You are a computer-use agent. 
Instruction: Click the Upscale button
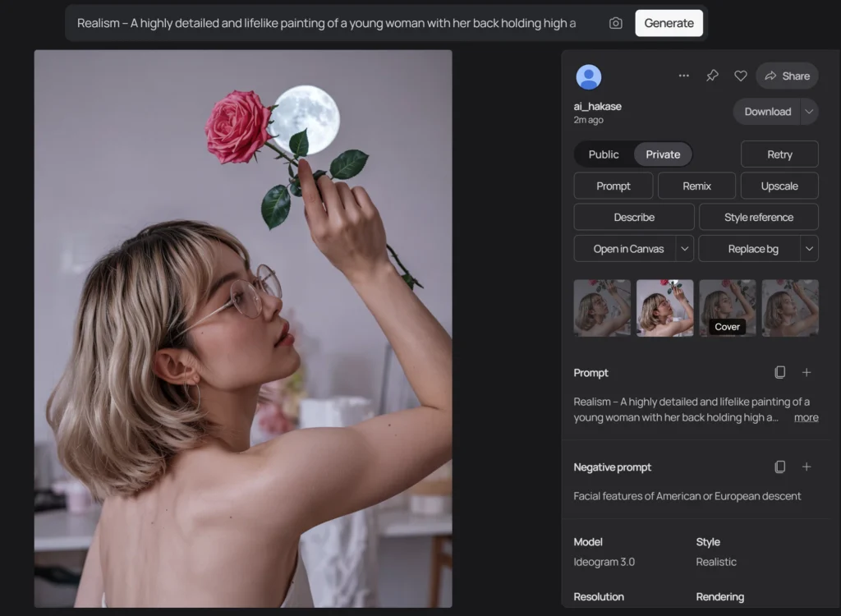tap(779, 186)
